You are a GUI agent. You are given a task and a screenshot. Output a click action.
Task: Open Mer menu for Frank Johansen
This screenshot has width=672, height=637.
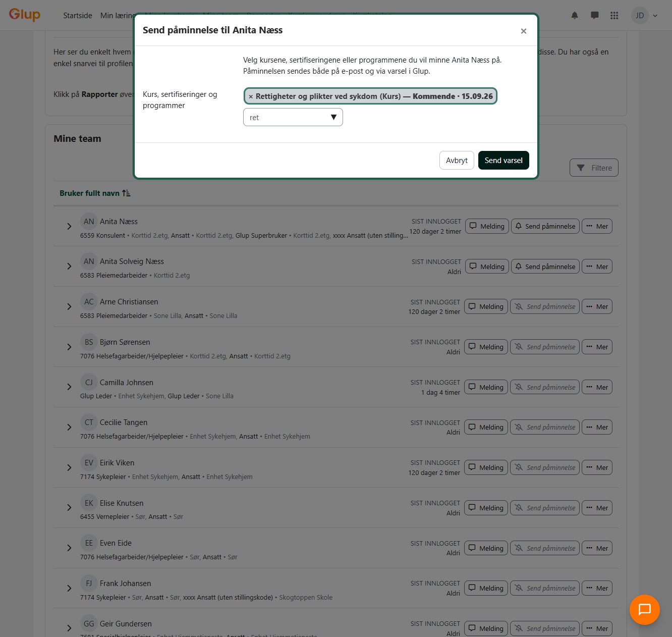pos(597,588)
